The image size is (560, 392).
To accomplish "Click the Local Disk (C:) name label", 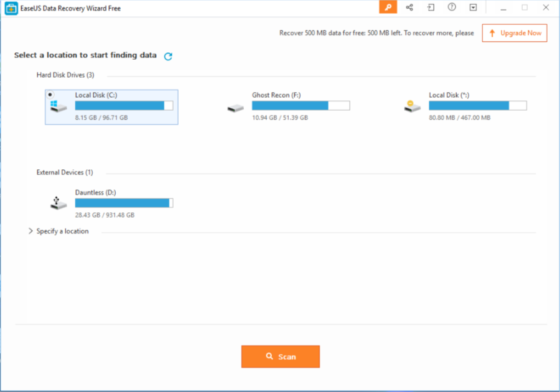I will pos(96,95).
